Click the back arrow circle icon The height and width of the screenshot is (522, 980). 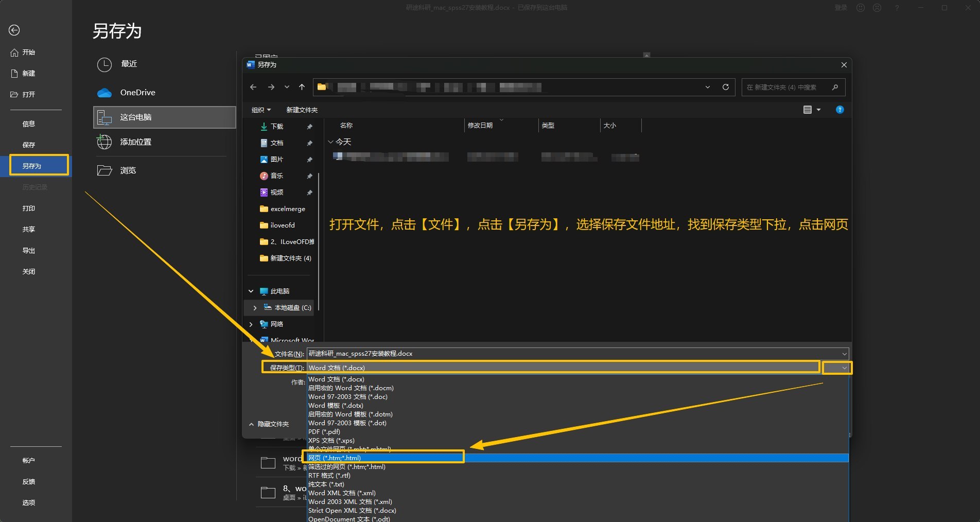click(14, 30)
